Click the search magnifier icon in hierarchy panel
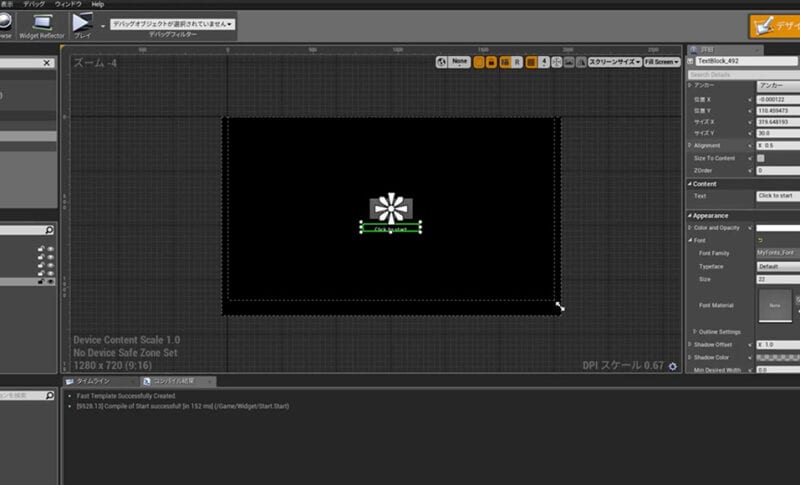This screenshot has width=800, height=485. (x=49, y=231)
